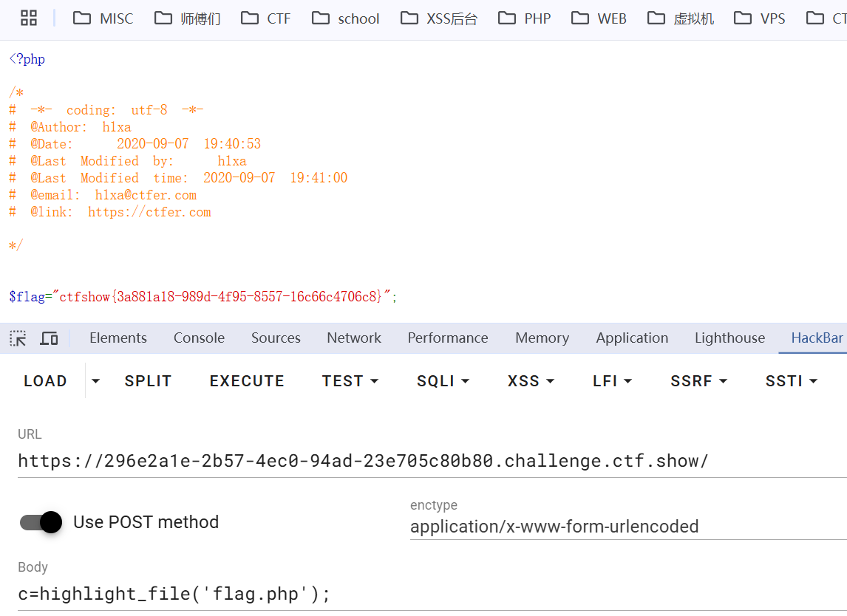This screenshot has width=847, height=616.
Task: Open the CTF bookmark folder
Action: click(x=266, y=18)
